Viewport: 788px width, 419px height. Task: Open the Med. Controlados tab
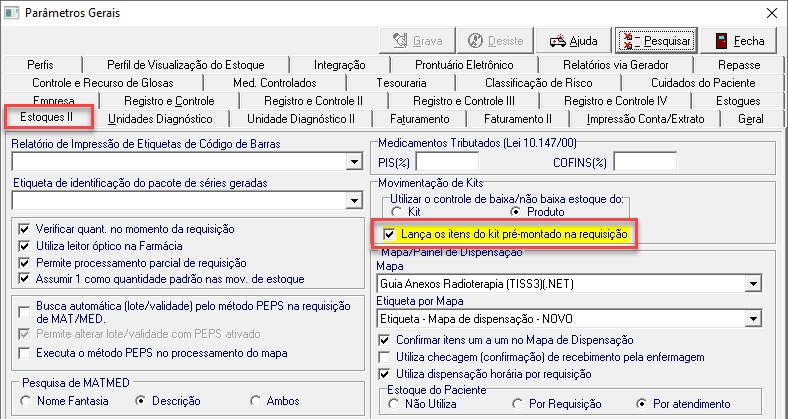pyautogui.click(x=275, y=83)
